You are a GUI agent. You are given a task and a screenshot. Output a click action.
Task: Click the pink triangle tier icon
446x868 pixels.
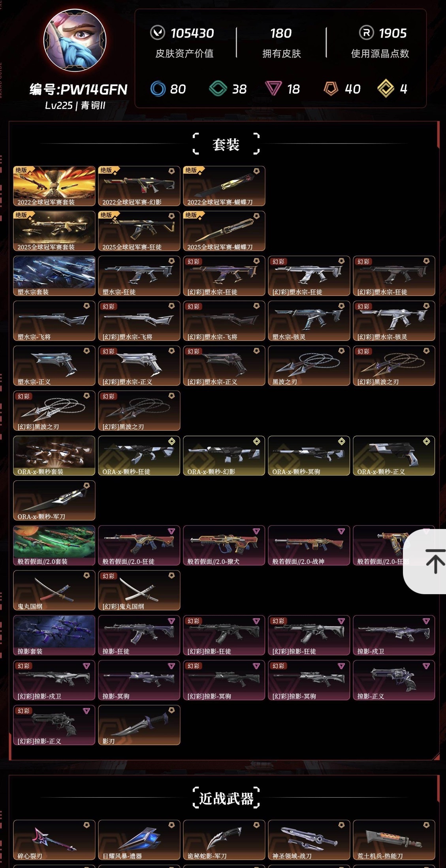[x=273, y=88]
